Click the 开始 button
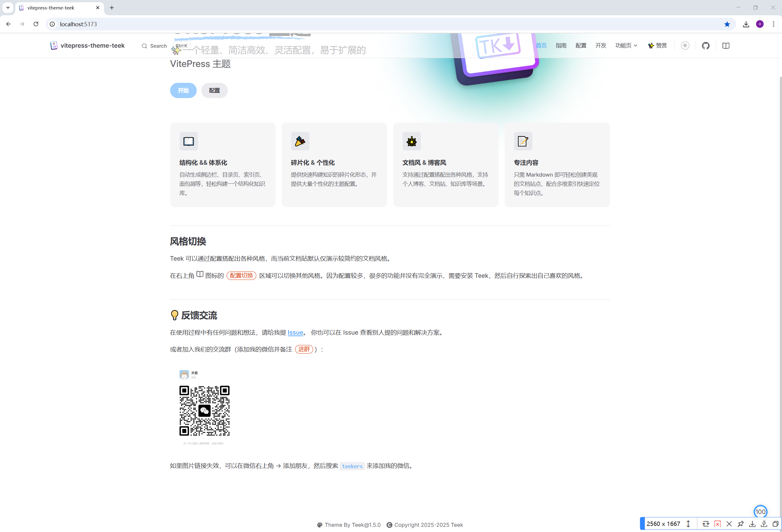The height and width of the screenshot is (532, 782). [183, 90]
